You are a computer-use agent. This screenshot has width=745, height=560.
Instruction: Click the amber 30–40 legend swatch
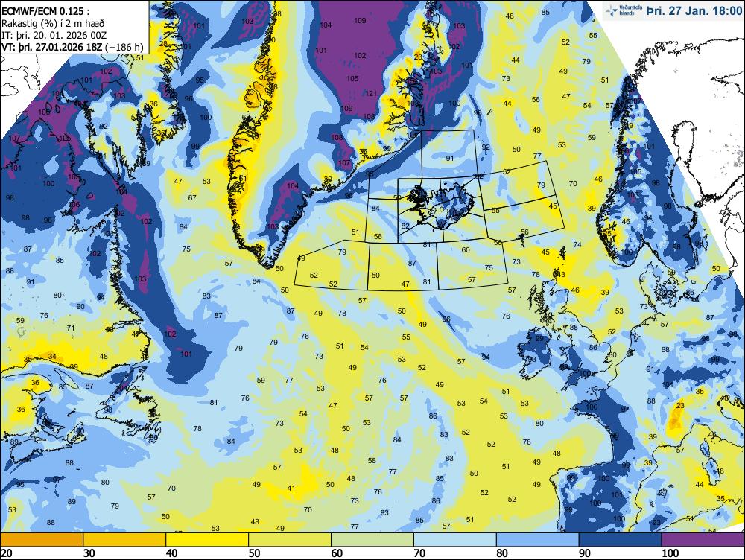[x=124, y=540]
